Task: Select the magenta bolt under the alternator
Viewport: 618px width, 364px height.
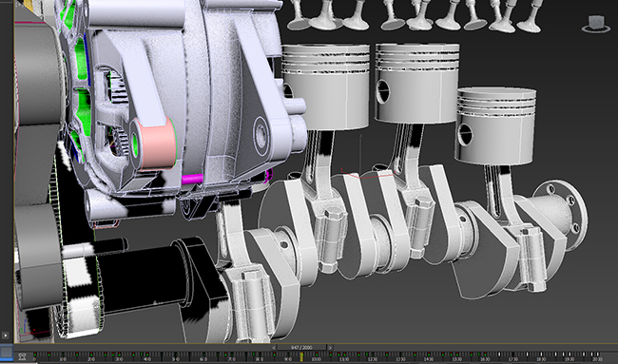Action: tap(192, 179)
